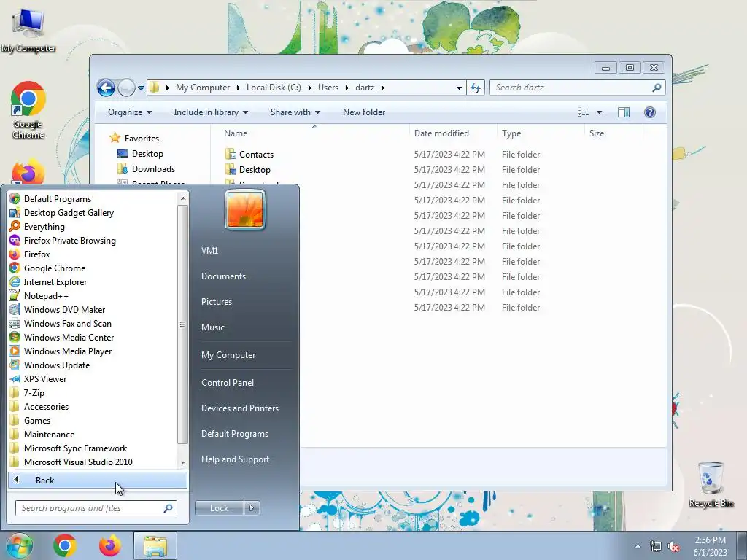Open Help and Support
The image size is (747, 560).
pos(235,459)
